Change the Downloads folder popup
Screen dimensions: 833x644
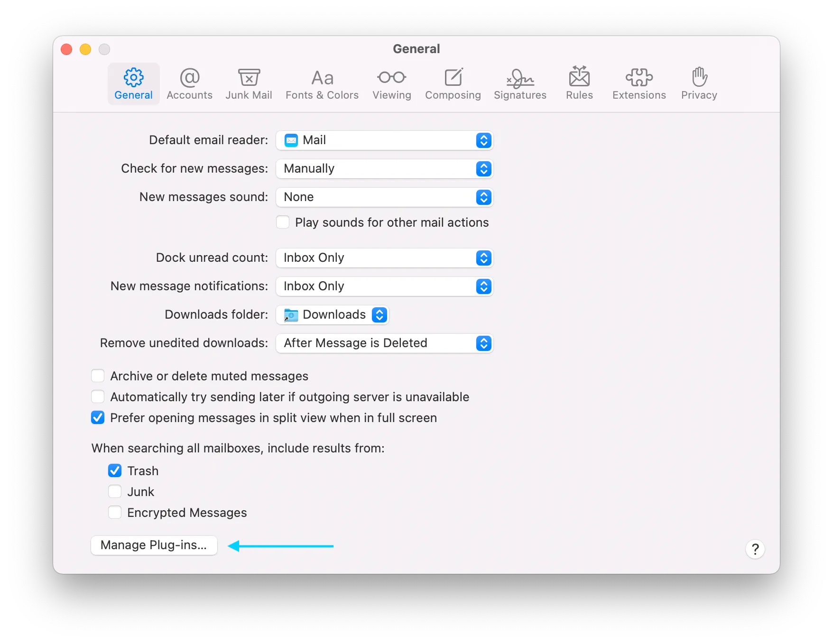tap(333, 315)
